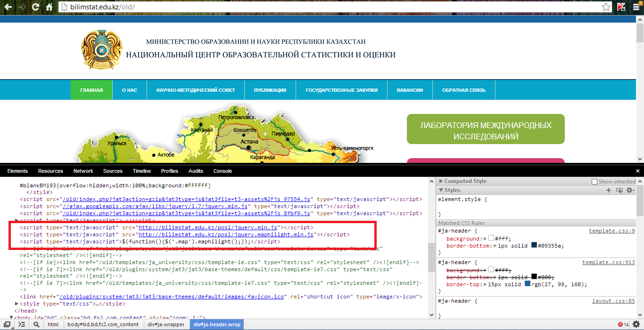The height and width of the screenshot is (330, 644).
Task: Open НАУЧНО-МЕТОДИЧЕСКИЙ СОВЕТ menu item
Action: click(x=196, y=90)
